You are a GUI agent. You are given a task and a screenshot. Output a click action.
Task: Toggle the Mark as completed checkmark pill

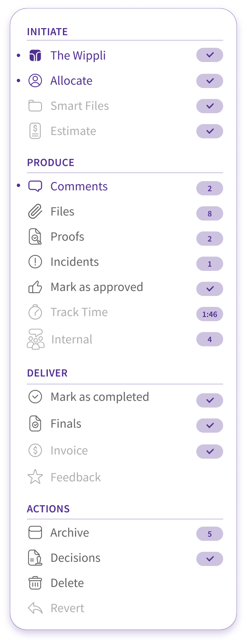210,400
